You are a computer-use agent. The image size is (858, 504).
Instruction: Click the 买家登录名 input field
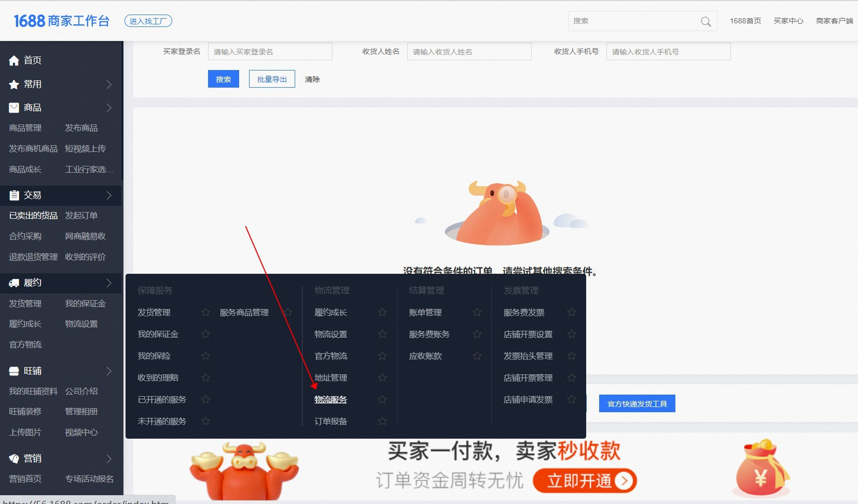coord(270,52)
